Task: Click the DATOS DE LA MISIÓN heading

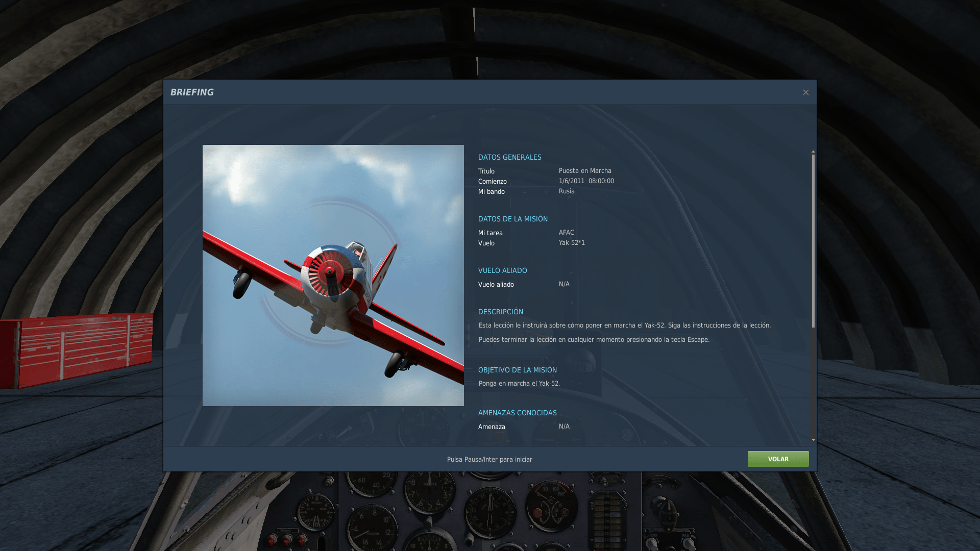Action: [512, 219]
